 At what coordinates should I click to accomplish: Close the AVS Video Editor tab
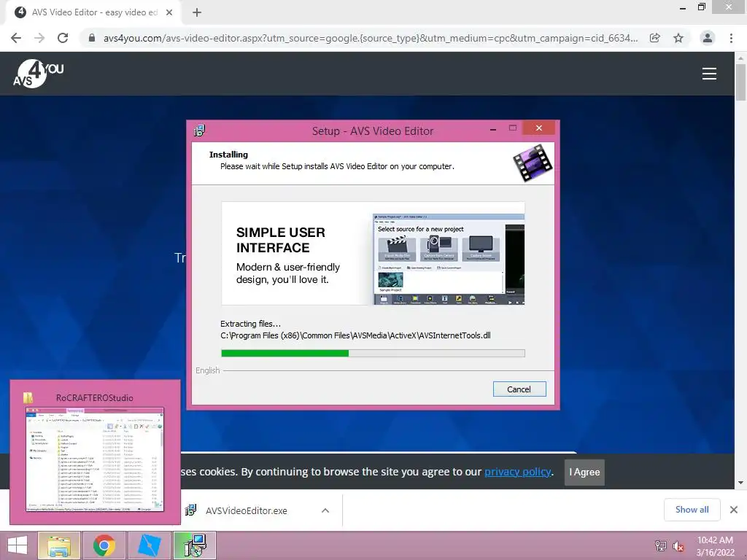[169, 12]
